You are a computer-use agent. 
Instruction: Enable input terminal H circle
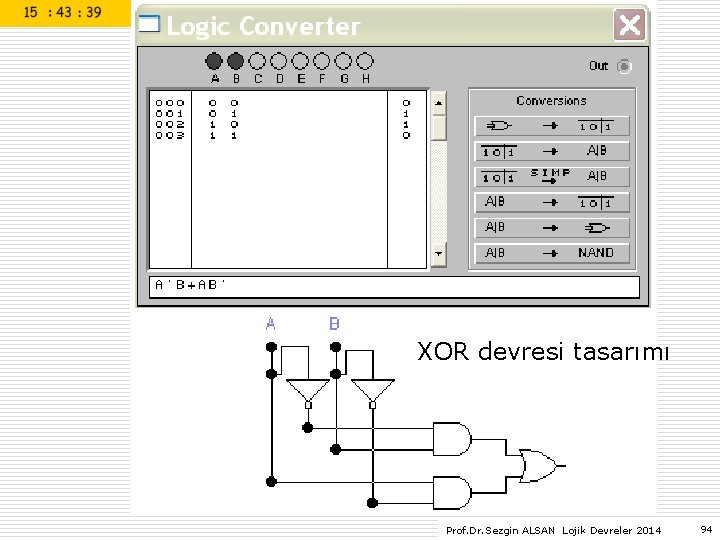click(365, 61)
